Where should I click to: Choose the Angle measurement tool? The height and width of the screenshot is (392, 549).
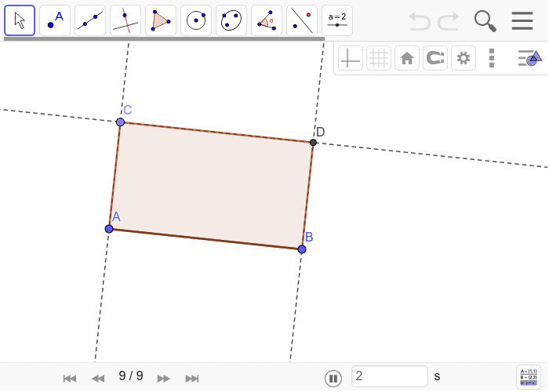pos(267,20)
